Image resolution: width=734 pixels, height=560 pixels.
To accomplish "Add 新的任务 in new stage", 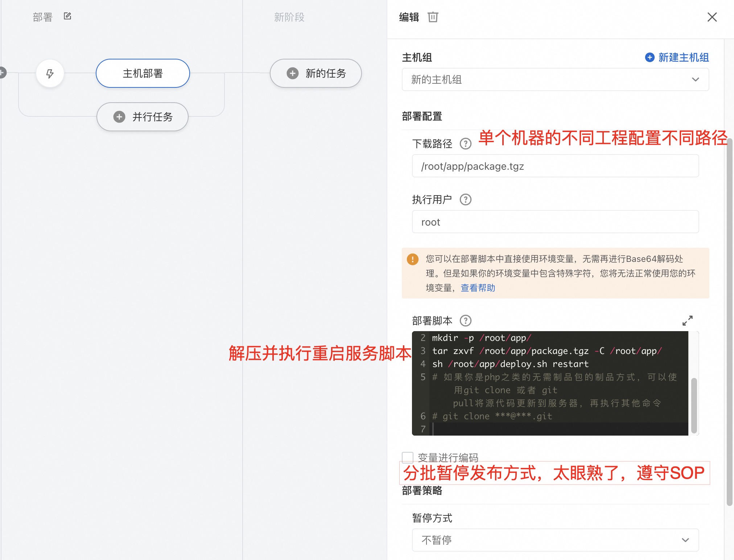I will point(316,73).
